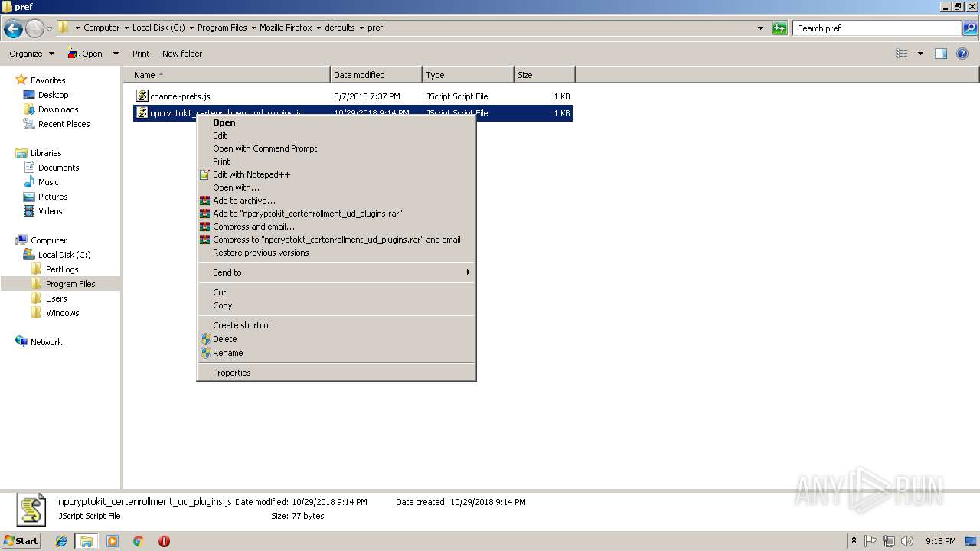Click the Start button
The height and width of the screenshot is (551, 980).
click(x=21, y=541)
